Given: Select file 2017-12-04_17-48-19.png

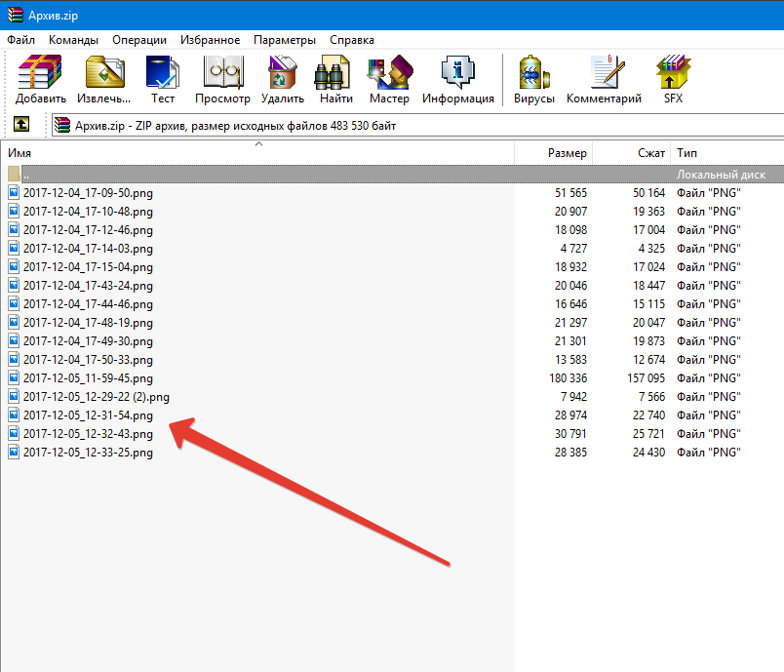Looking at the screenshot, I should tap(88, 323).
